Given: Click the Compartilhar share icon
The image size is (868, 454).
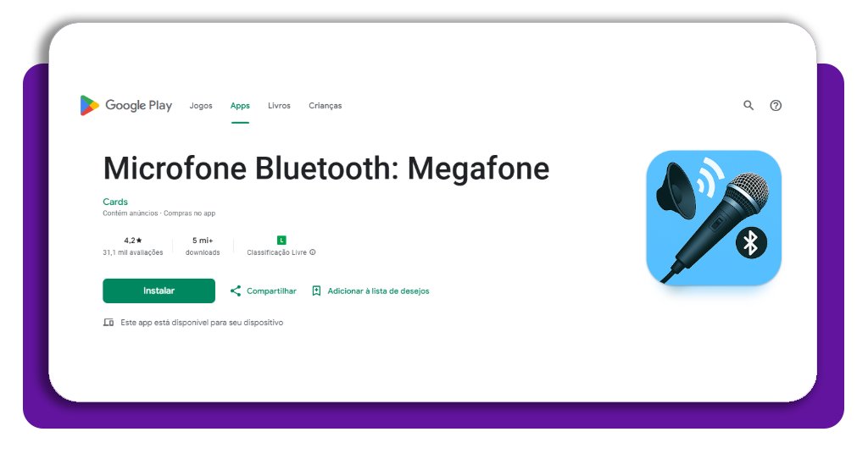Looking at the screenshot, I should tap(236, 291).
